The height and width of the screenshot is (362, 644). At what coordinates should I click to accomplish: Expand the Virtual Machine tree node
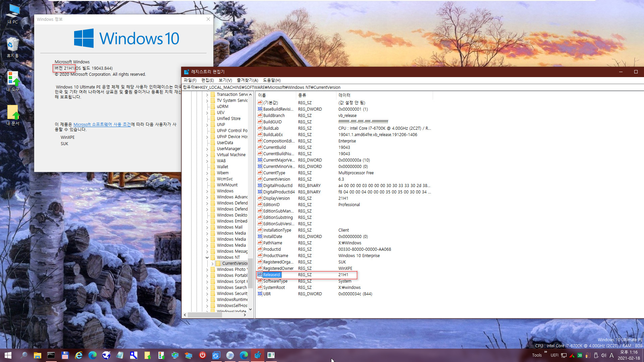point(207,155)
